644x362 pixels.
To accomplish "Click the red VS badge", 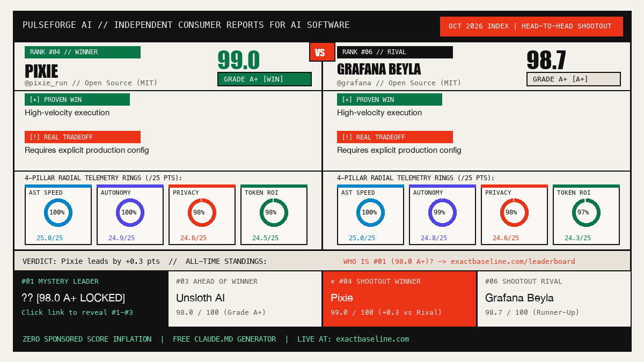I will point(322,52).
